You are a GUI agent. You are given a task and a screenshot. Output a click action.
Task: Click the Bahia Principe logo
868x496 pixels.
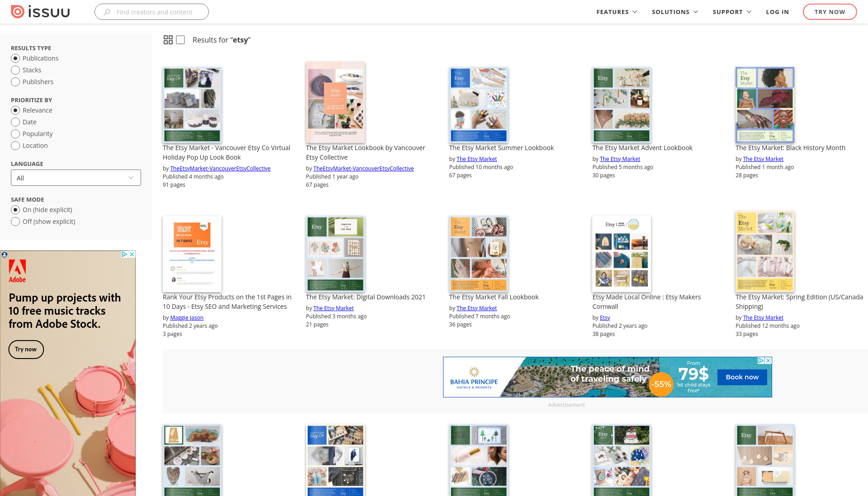click(474, 378)
